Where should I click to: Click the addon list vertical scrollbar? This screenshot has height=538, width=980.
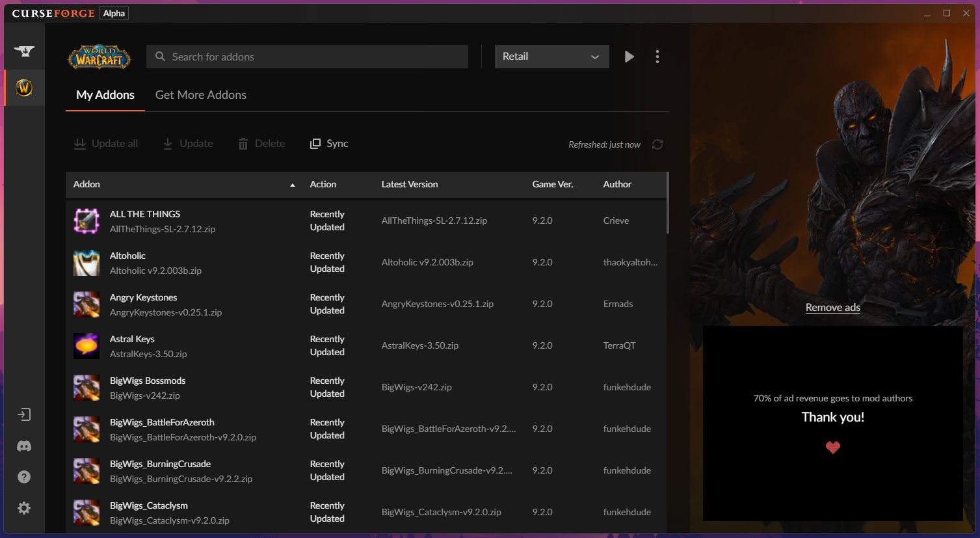(667, 202)
